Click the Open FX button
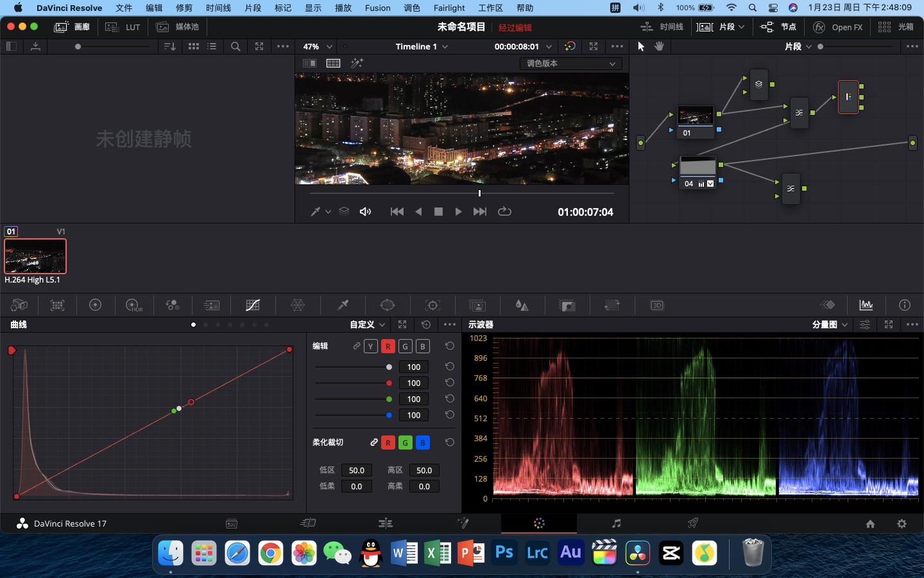The height and width of the screenshot is (578, 924). click(x=838, y=27)
